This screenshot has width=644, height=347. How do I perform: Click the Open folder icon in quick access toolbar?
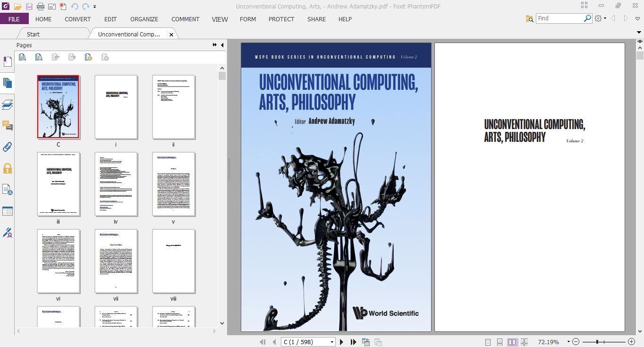point(17,7)
